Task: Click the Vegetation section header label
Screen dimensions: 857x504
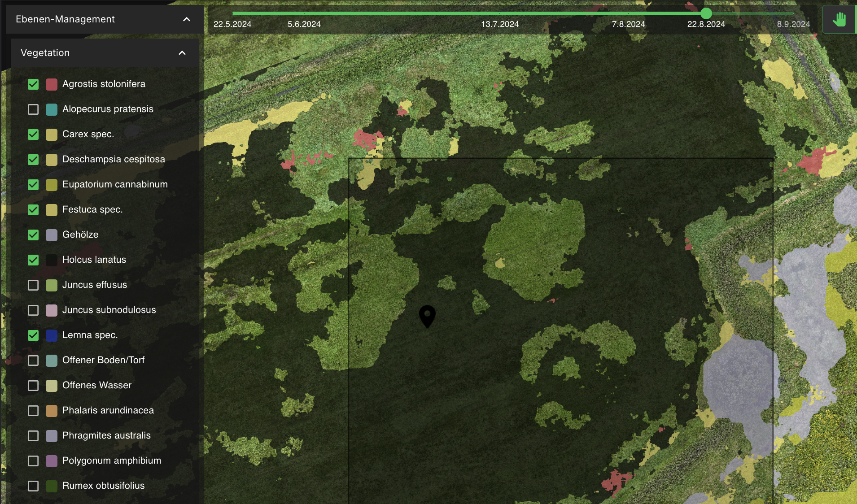Action: [45, 53]
